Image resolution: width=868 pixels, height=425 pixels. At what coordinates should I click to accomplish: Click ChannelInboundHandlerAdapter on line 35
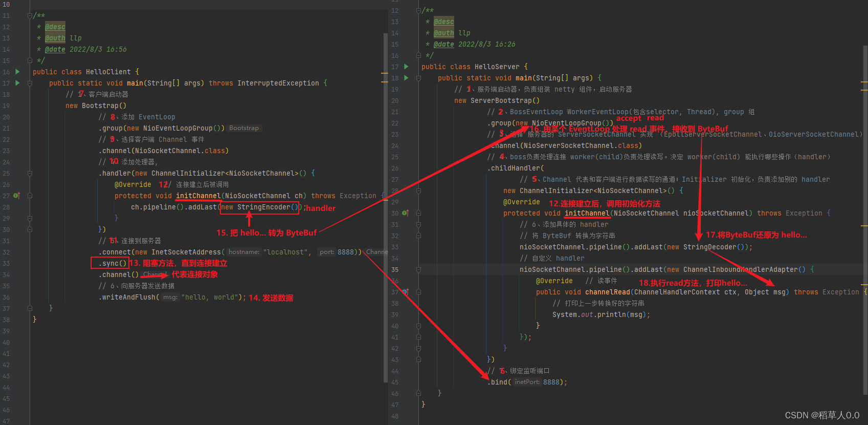741,269
